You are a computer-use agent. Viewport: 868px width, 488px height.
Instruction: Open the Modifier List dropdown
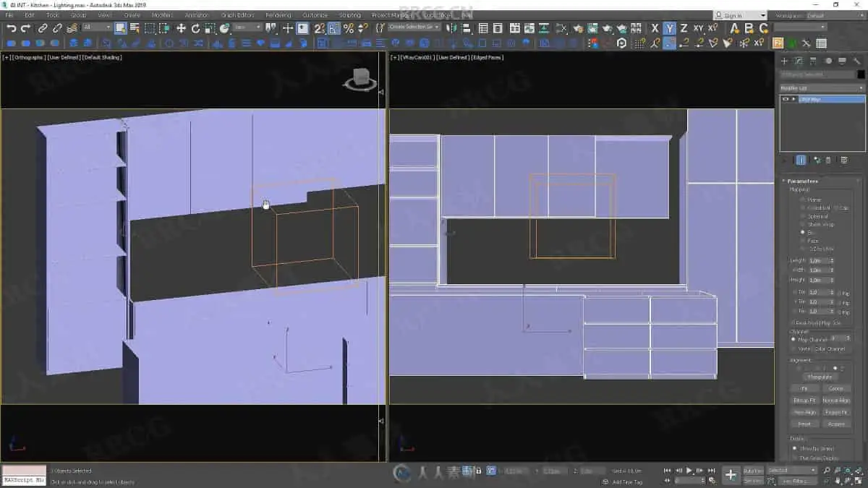(822, 87)
